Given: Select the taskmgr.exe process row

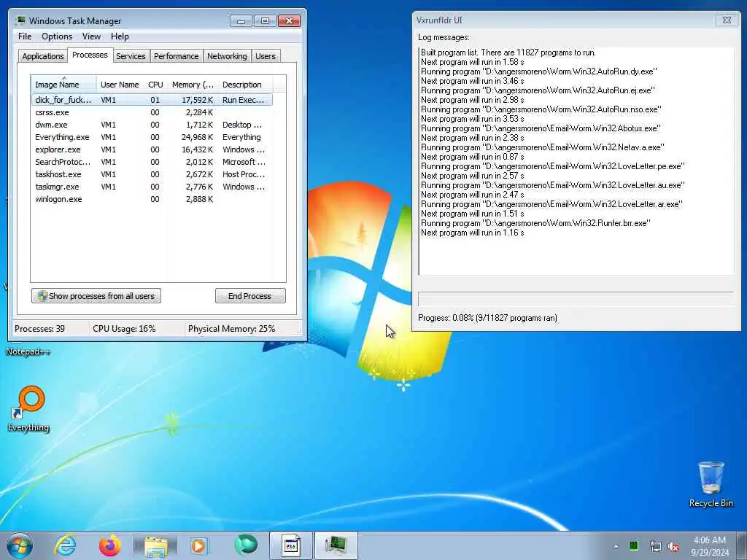Looking at the screenshot, I should (152, 187).
